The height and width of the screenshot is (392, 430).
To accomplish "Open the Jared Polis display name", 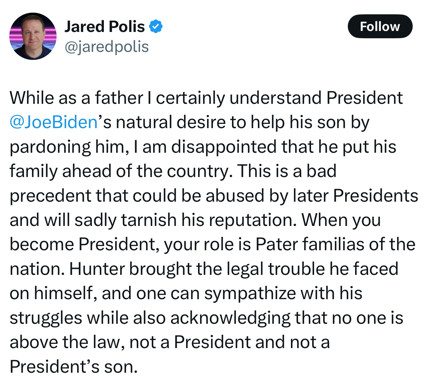I will [104, 26].
